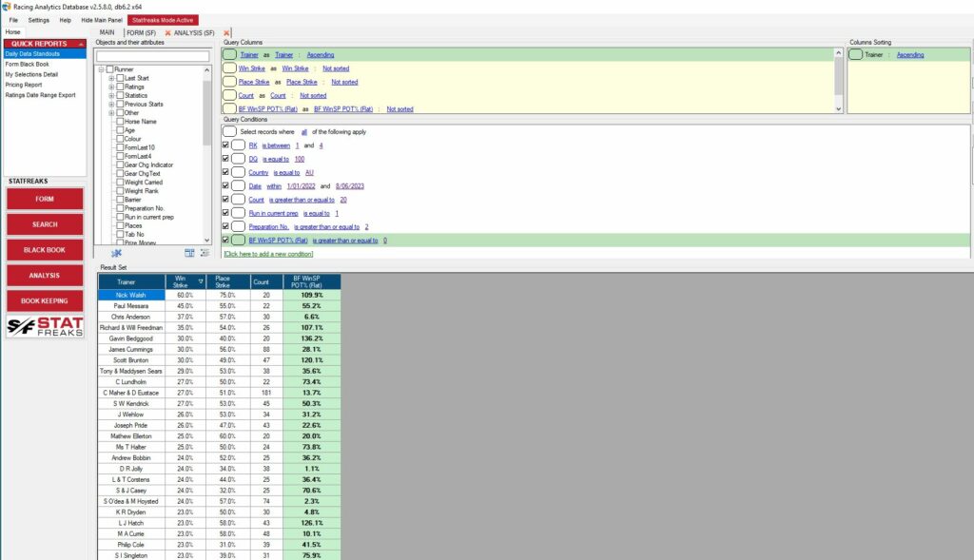Uncheck the Count condition checkbox
974x560 pixels.
coord(225,200)
